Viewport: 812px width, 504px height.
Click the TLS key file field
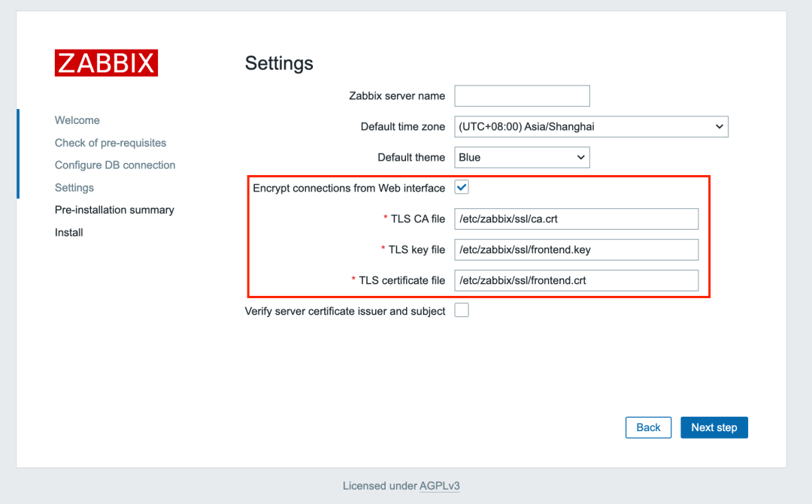[x=576, y=249]
